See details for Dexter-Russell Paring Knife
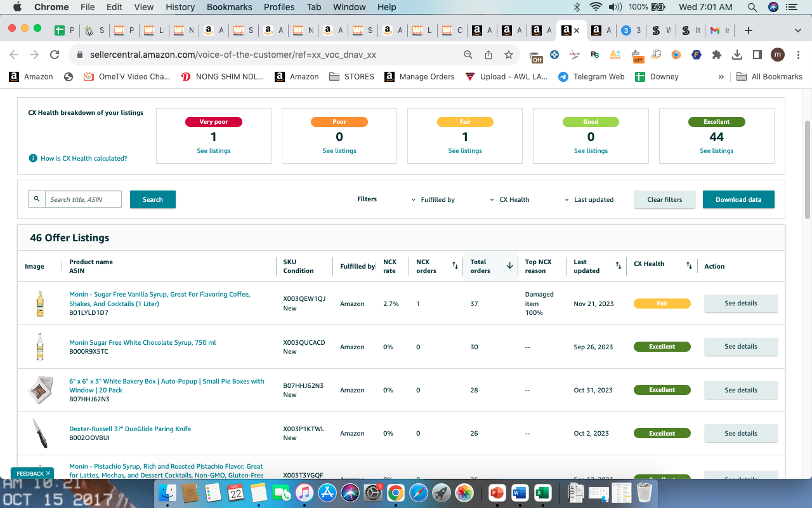This screenshot has height=508, width=812. click(x=741, y=433)
